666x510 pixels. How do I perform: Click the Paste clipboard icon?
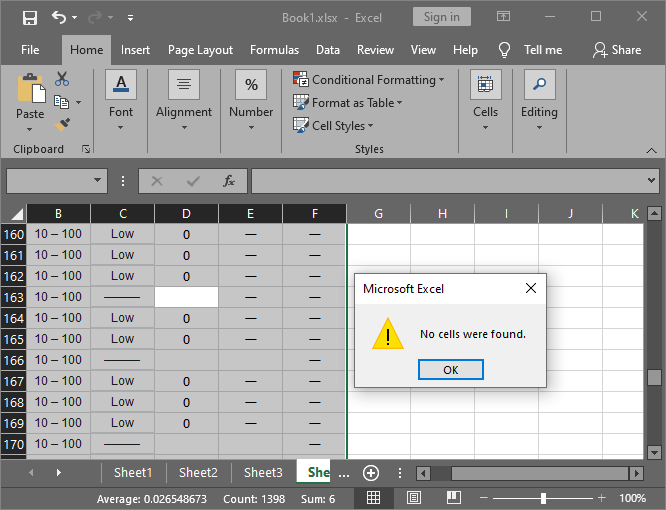[x=31, y=88]
